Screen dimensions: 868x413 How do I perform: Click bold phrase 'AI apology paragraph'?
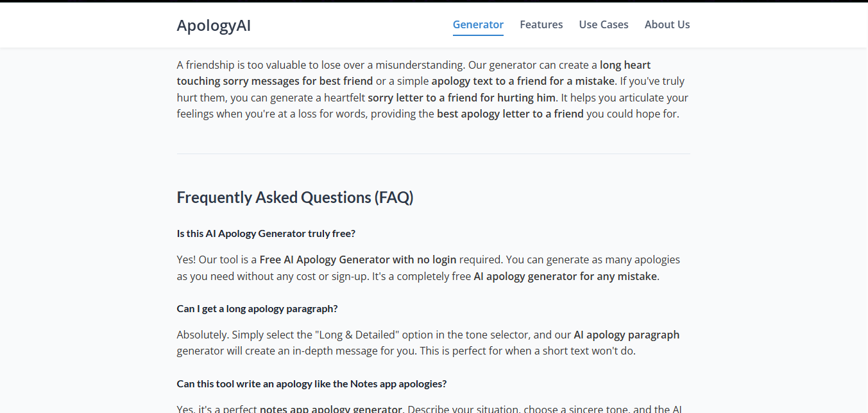click(626, 335)
